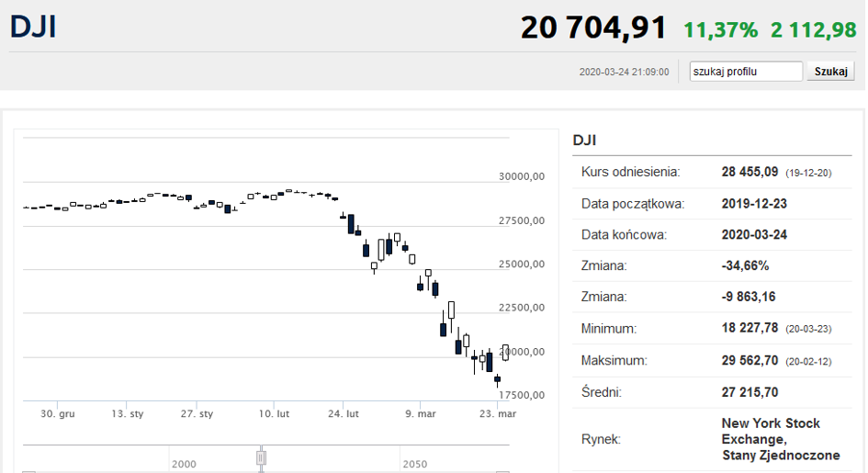
Task: Click the Średni value 27 215,70
Action: pos(750,392)
